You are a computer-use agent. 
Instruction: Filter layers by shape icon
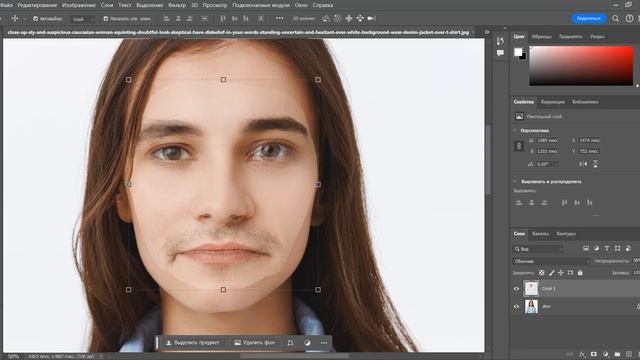point(618,248)
